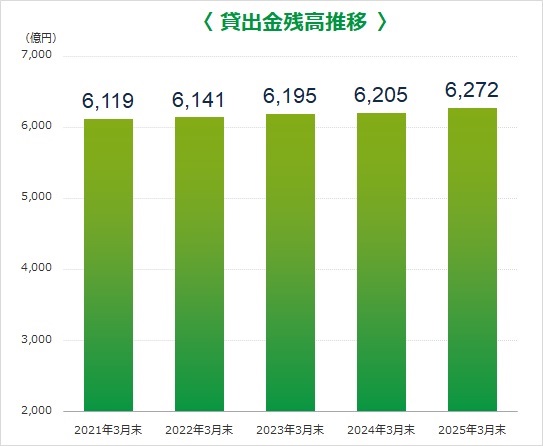Viewport: 543px width, 446px height.
Task: Select the 6,195 data label
Action: 290,96
